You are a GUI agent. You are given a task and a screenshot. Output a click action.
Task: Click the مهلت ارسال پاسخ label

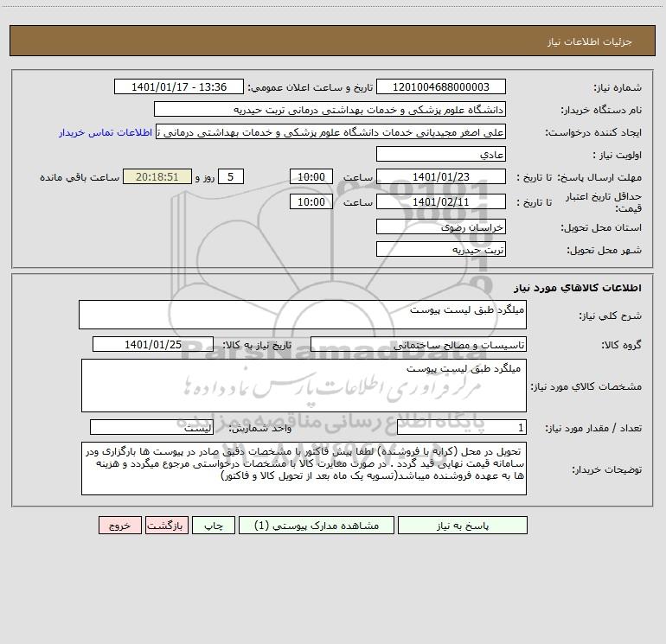(x=599, y=177)
